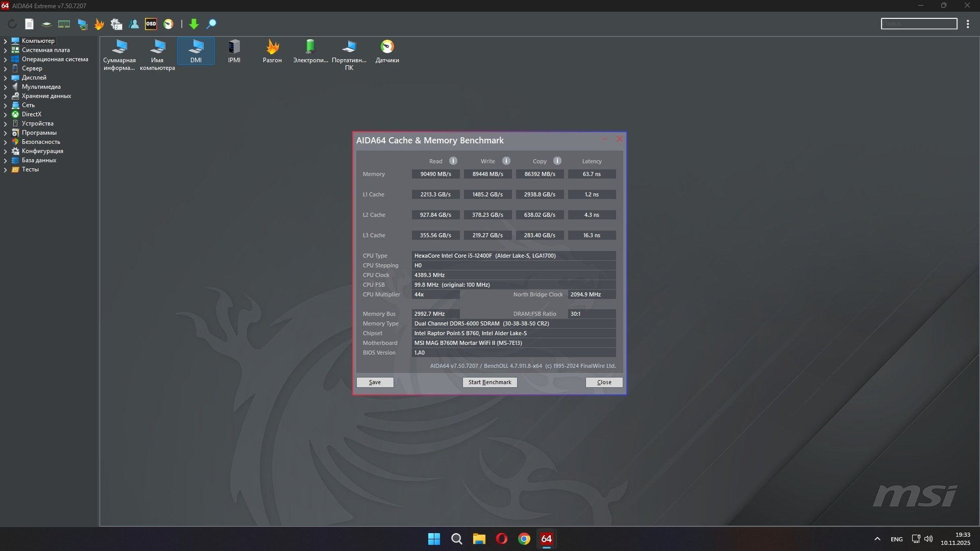The width and height of the screenshot is (980, 551).
Task: Select Хранение данных in the sidebar
Action: (46, 96)
